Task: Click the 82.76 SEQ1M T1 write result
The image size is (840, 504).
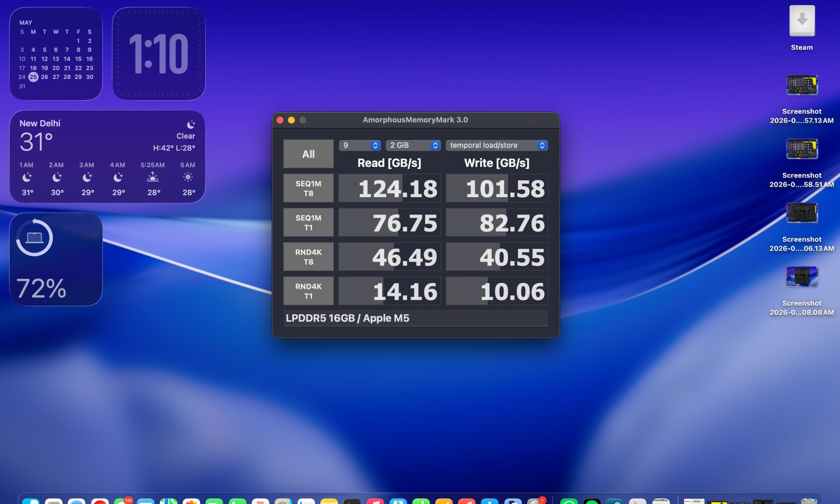Action: click(x=497, y=223)
